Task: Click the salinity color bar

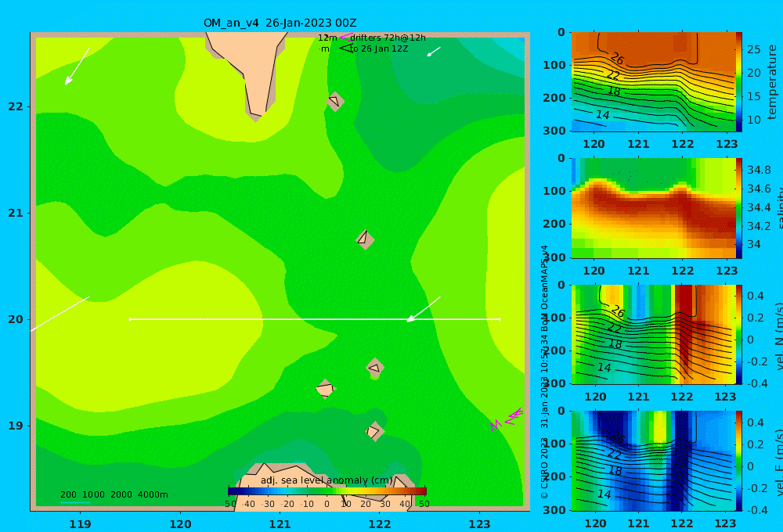Action: 738,208
